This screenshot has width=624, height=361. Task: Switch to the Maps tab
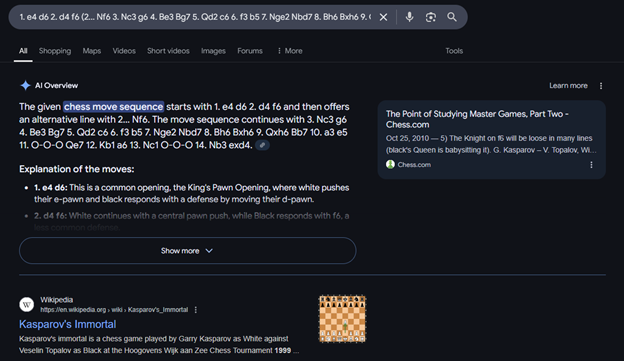[x=92, y=51]
